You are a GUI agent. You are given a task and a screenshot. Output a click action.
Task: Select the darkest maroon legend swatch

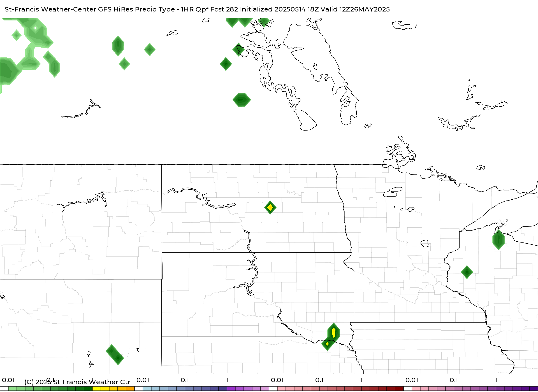point(399,389)
